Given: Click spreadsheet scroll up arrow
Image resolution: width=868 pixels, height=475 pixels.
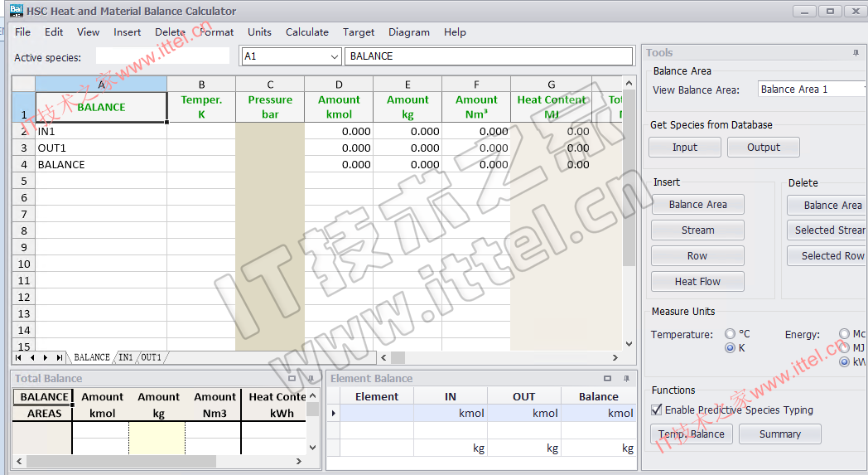Looking at the screenshot, I should [x=629, y=83].
